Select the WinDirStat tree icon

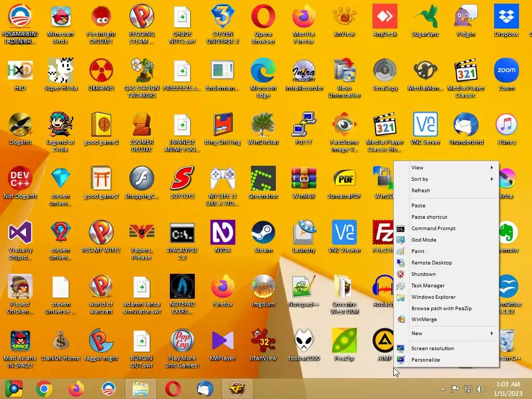263,129
